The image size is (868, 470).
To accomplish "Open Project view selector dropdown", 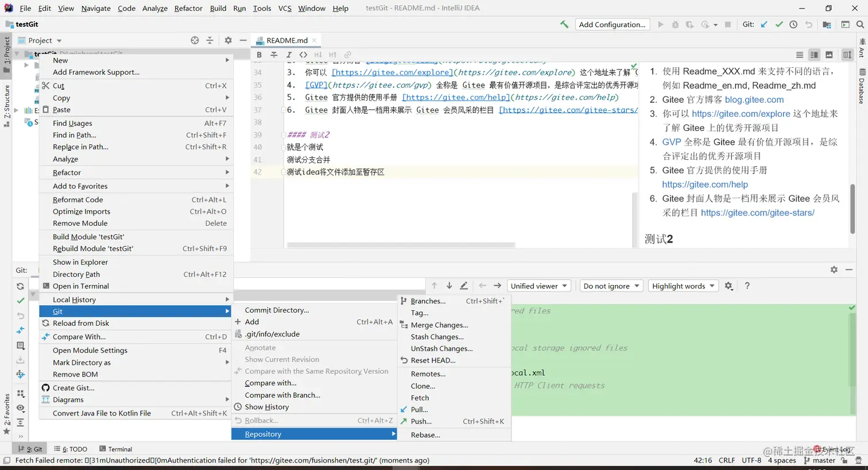I will click(x=40, y=40).
